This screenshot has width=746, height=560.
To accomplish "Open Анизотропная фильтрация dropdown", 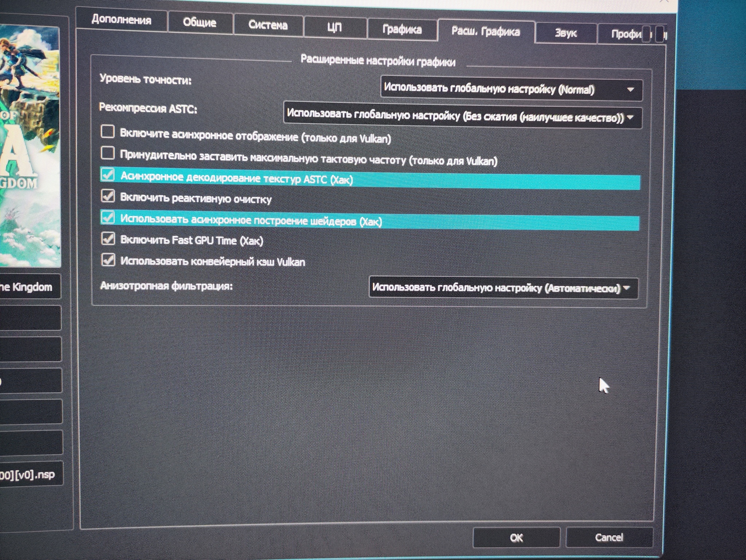I will (x=503, y=288).
